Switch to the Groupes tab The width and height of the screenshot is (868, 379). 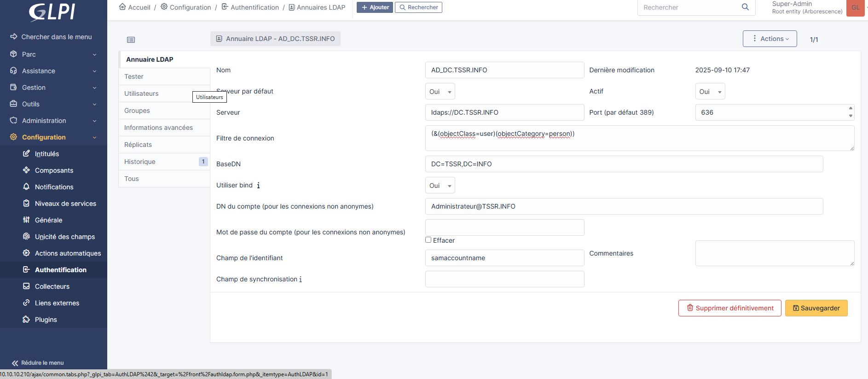coord(137,111)
